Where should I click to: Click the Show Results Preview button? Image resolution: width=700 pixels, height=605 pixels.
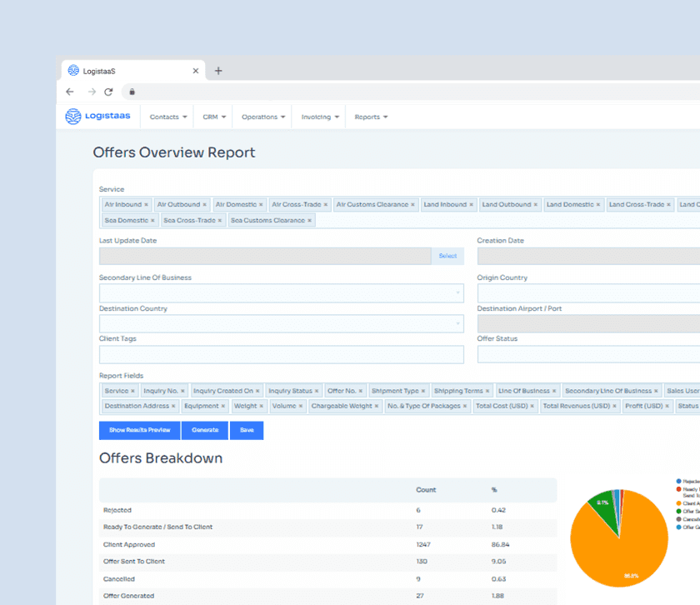[138, 430]
